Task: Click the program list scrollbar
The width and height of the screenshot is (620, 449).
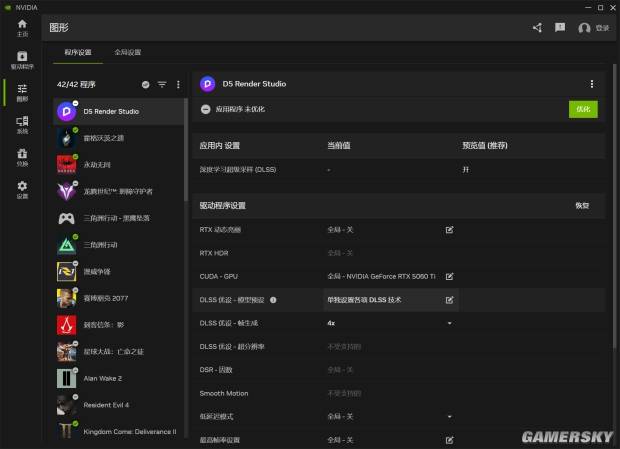Action: (x=186, y=150)
